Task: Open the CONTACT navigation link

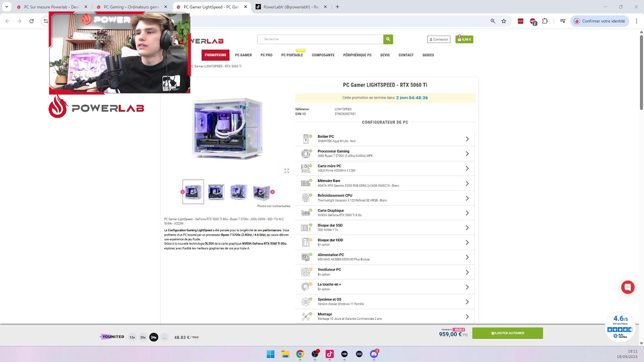Action: [x=406, y=55]
